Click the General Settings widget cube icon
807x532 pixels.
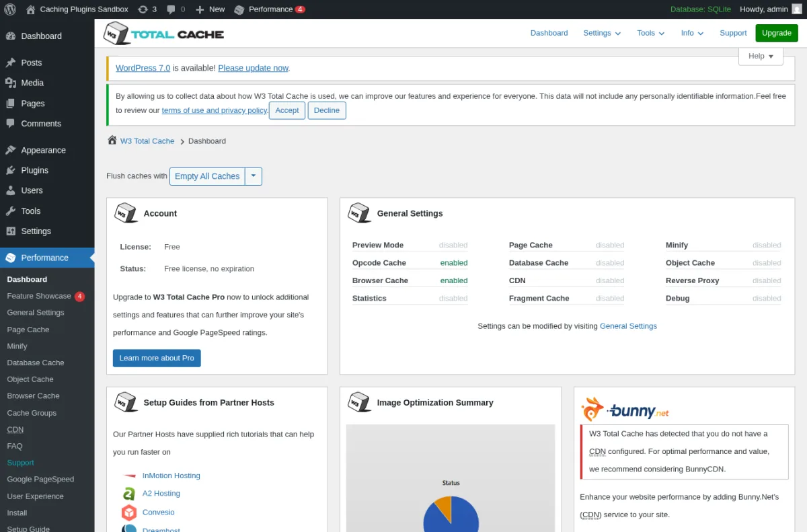tap(359, 213)
